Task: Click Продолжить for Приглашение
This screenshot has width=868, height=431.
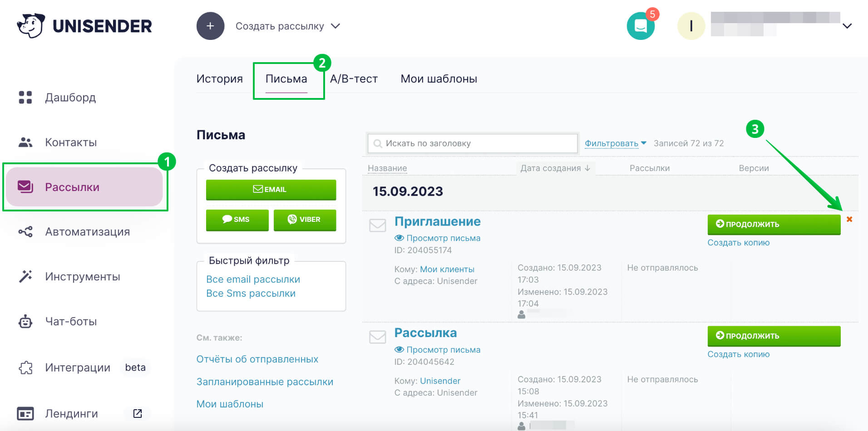Action: (x=774, y=224)
